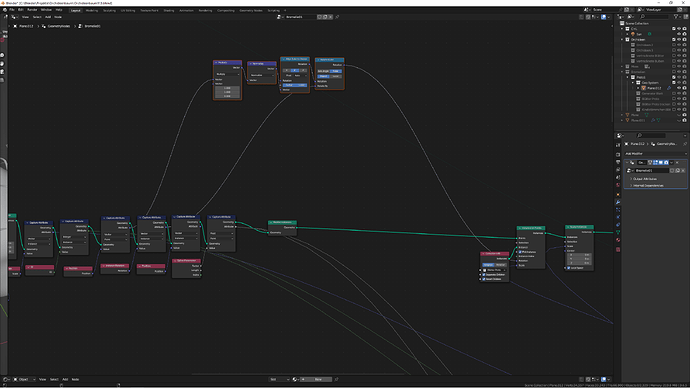Viewport: 690px width, 388px height.
Task: Click the Instance on Points node header
Action: click(x=531, y=228)
